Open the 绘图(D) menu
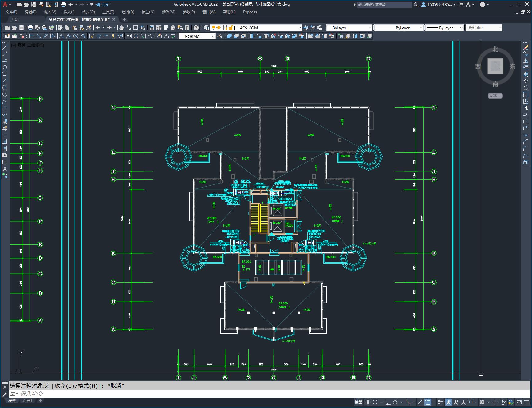Image resolution: width=532 pixels, height=408 pixels. (x=128, y=12)
